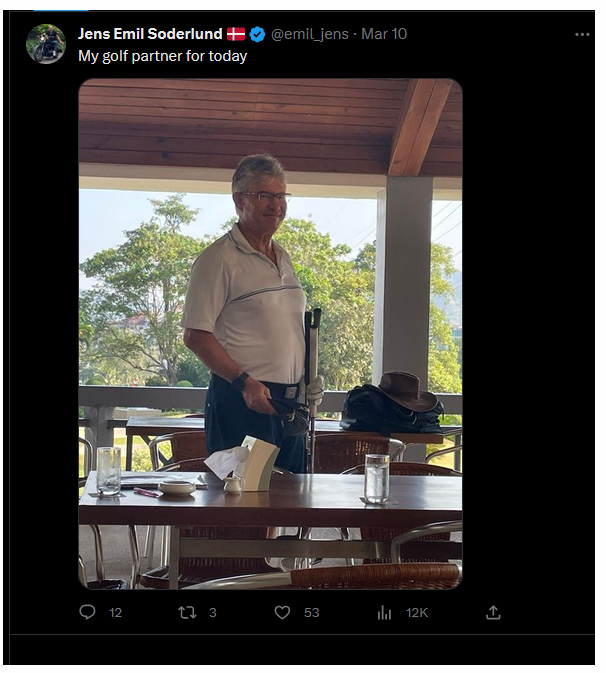Viewport: 606px width, 673px height.
Task: Open the author's profile avatar
Action: [x=46, y=45]
